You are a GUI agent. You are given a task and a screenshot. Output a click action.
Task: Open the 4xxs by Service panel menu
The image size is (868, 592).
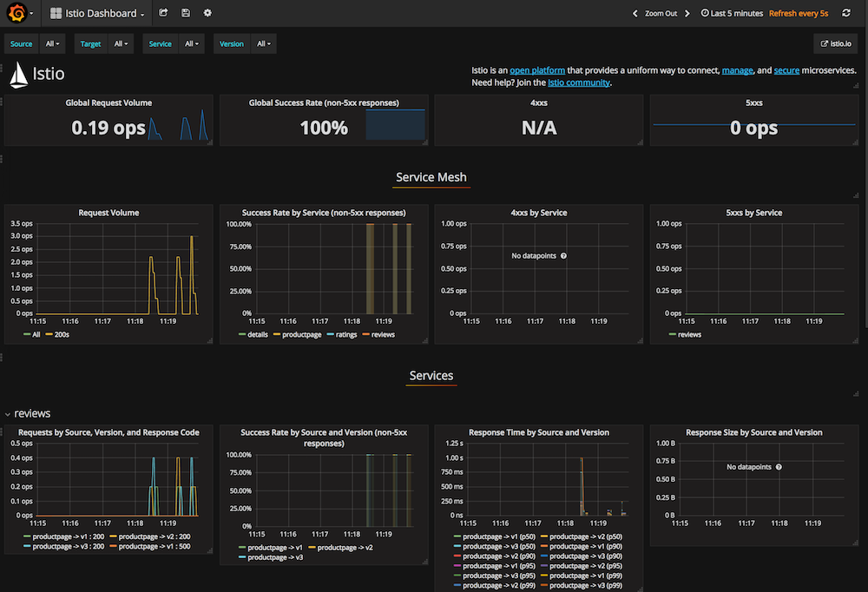click(x=539, y=213)
